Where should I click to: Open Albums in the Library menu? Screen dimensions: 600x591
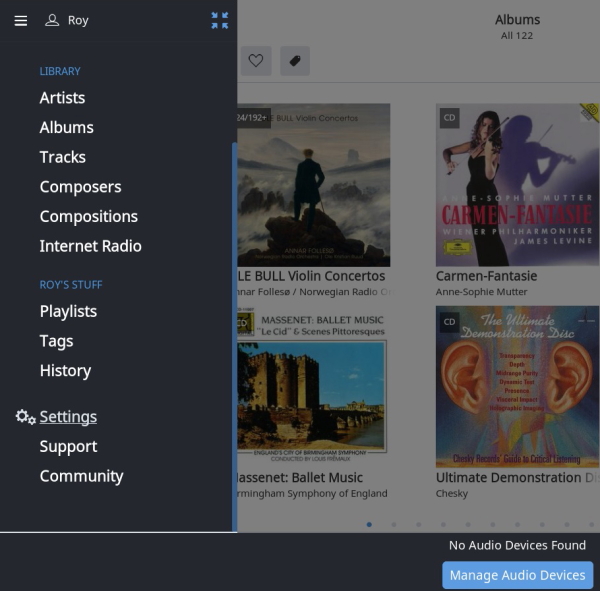[x=67, y=127]
